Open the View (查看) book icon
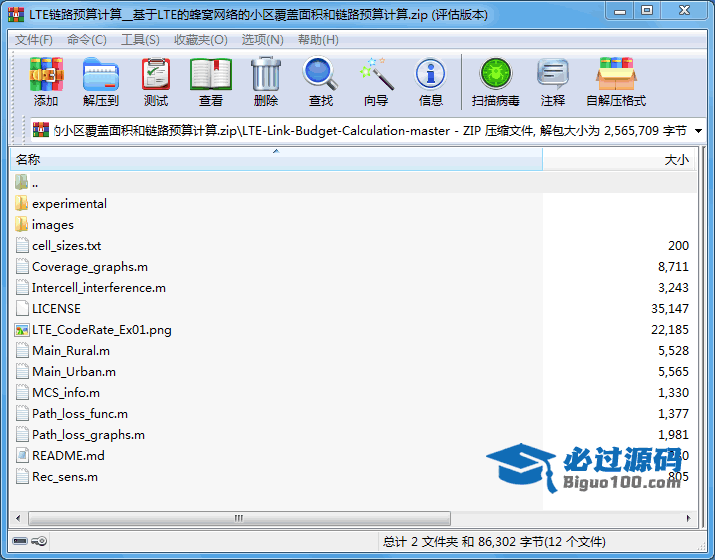 point(211,74)
